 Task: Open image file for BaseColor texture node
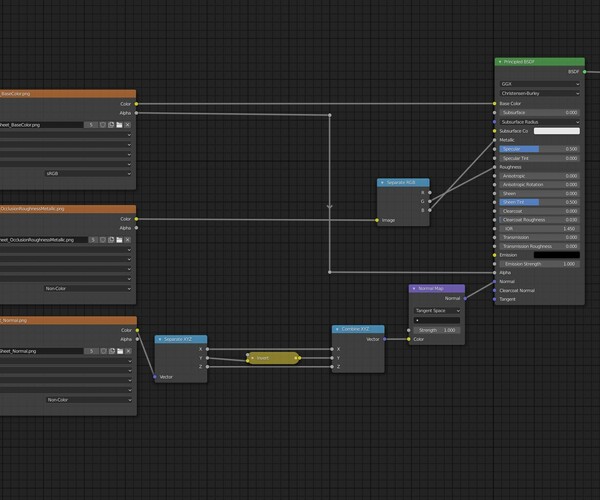119,125
